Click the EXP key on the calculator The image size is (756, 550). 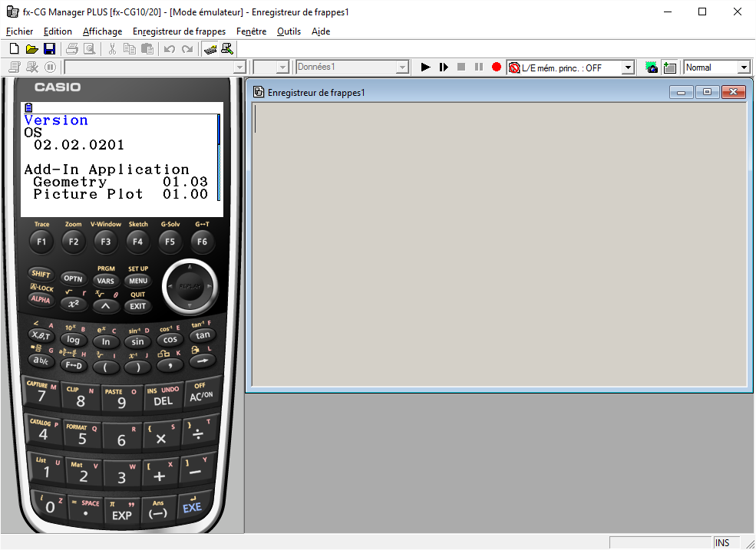[122, 514]
